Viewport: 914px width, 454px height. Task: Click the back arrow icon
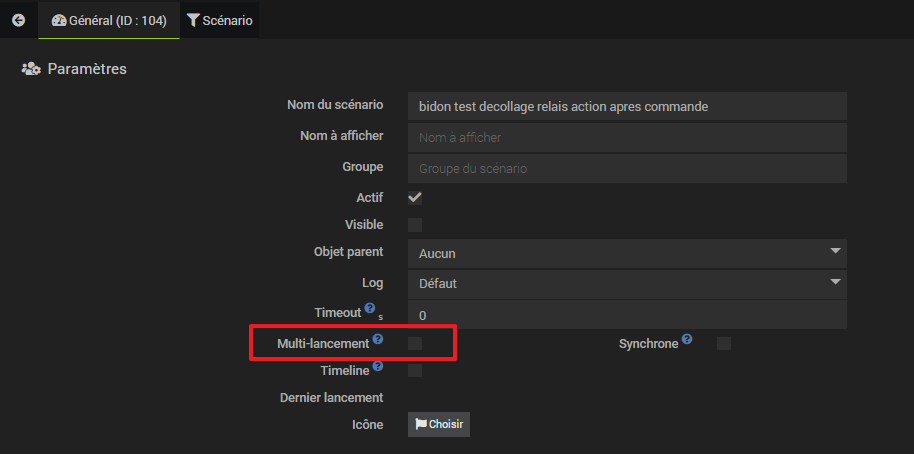click(19, 20)
